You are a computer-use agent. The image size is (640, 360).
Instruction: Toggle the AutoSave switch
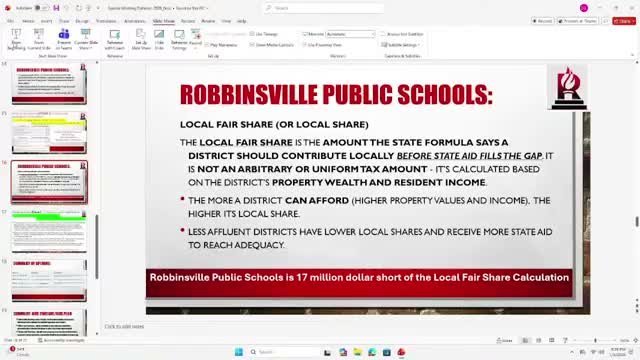pyautogui.click(x=41, y=8)
